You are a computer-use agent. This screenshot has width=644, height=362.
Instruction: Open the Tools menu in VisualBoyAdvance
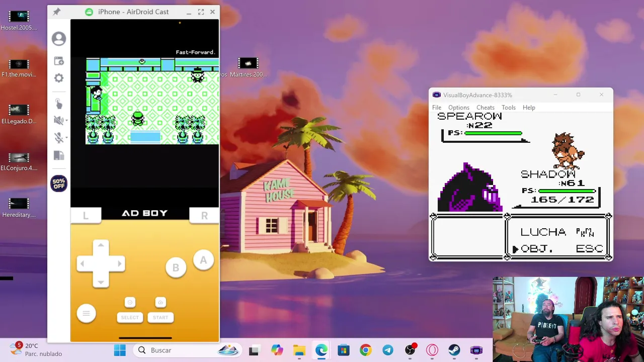509,107
